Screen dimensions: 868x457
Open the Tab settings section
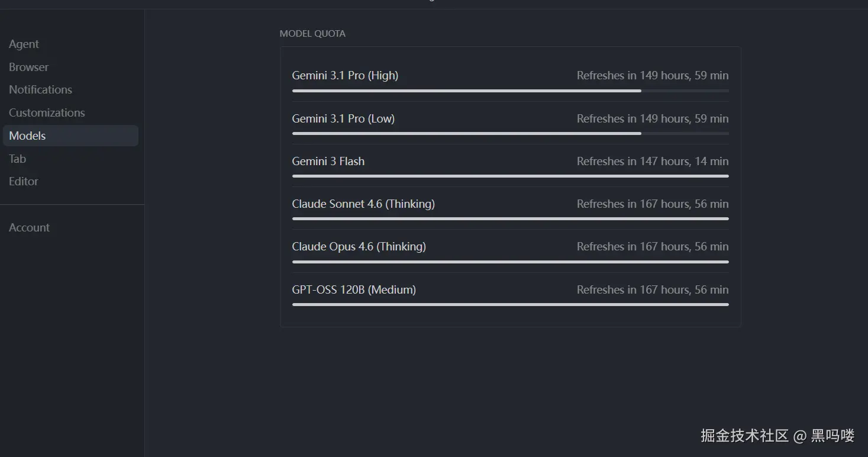coord(17,159)
